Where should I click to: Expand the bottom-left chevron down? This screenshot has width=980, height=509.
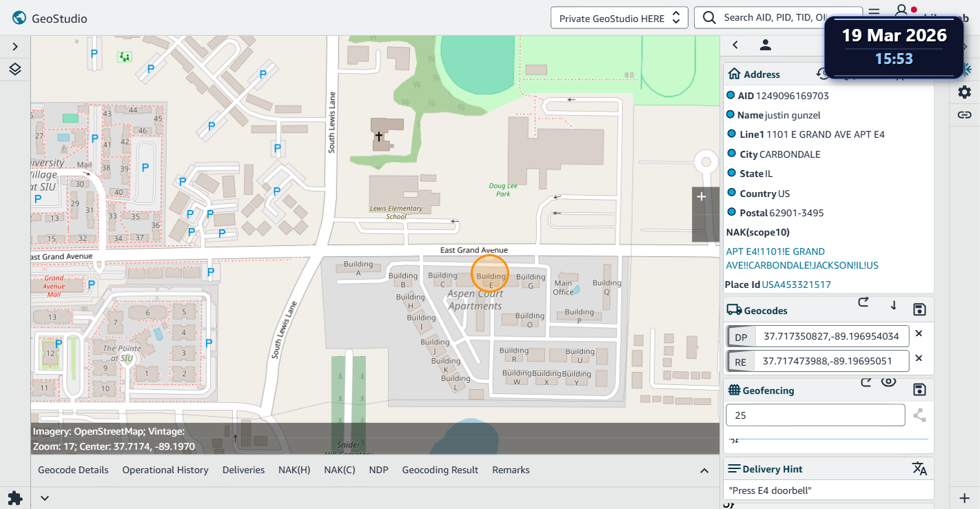[44, 497]
